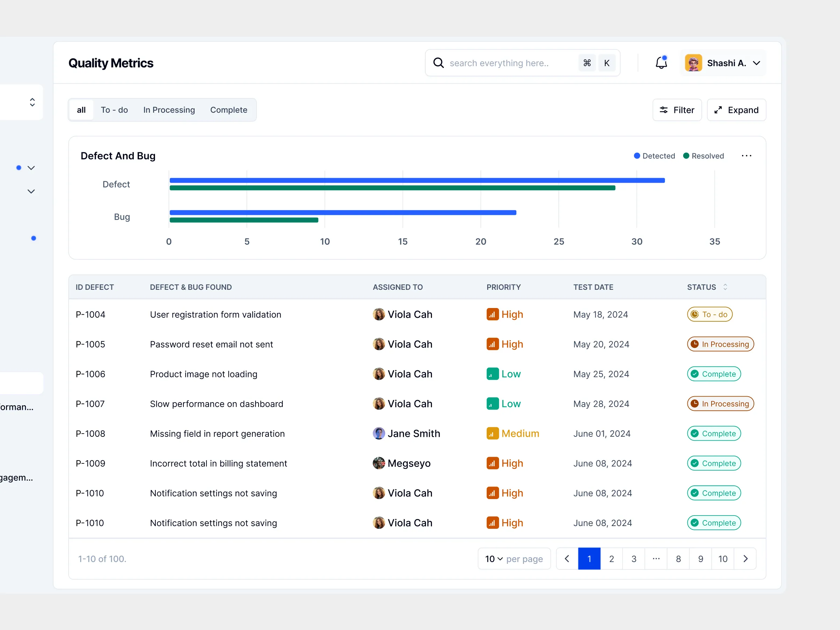This screenshot has height=630, width=840.
Task: Go to next page with right arrow
Action: coord(745,559)
